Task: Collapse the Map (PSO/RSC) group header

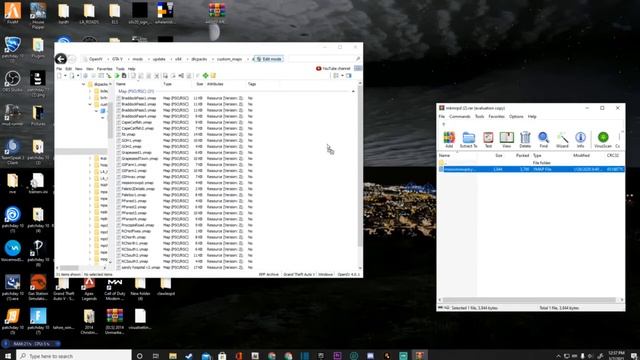Action: coord(353,91)
